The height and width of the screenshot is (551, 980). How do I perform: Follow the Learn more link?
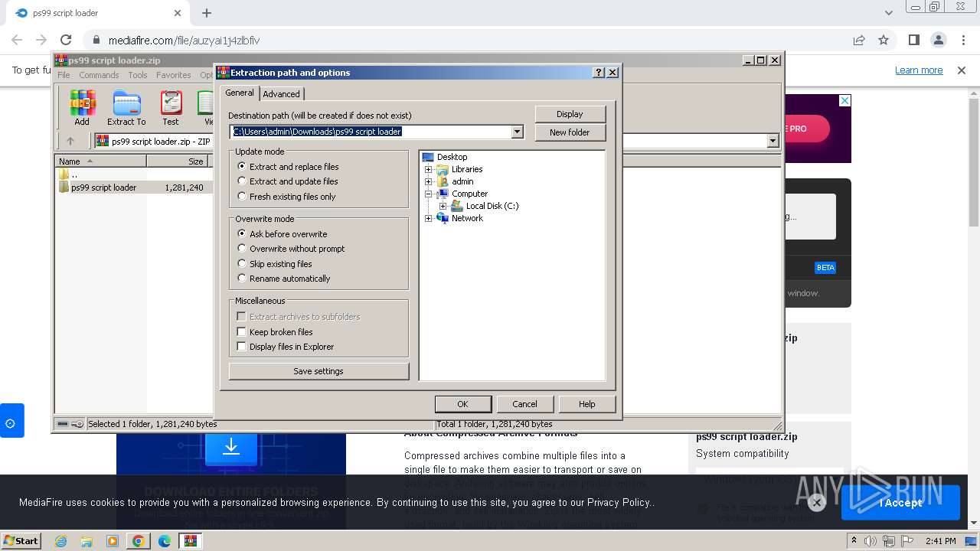pyautogui.click(x=919, y=70)
